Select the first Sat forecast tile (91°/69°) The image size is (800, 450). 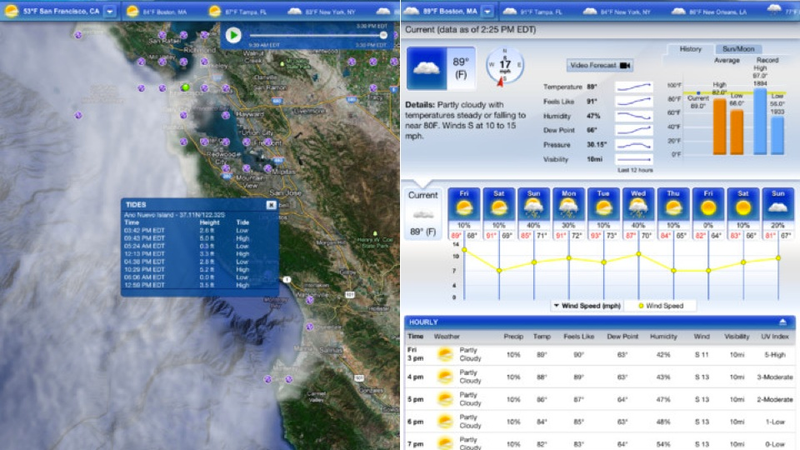click(498, 214)
